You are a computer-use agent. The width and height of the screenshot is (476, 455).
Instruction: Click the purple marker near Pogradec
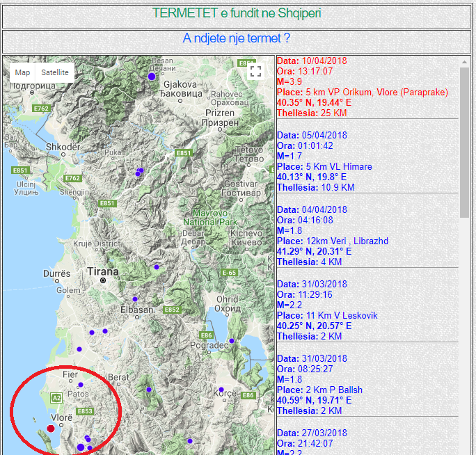coord(232,341)
